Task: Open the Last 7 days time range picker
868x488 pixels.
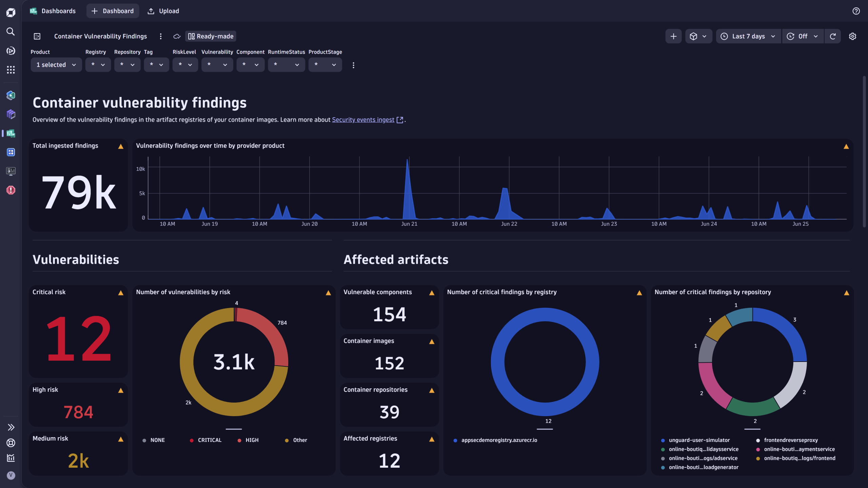Action: 748,36
